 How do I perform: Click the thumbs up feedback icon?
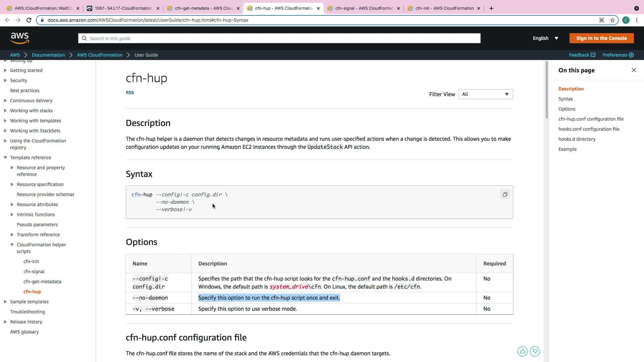(x=522, y=351)
